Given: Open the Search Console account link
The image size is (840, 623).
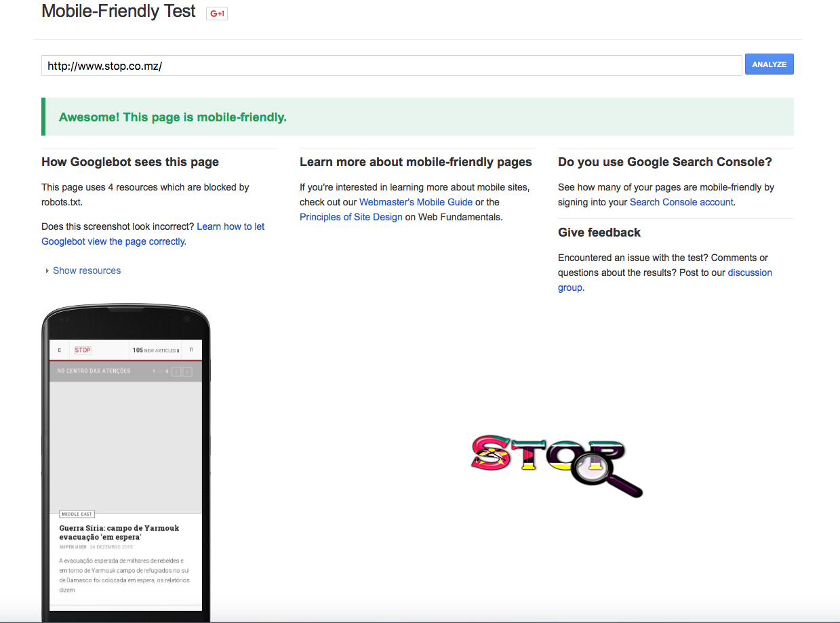Looking at the screenshot, I should 681,202.
